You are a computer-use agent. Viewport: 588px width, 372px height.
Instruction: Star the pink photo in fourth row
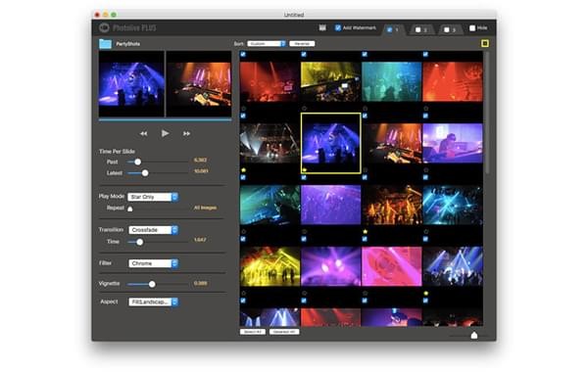tap(365, 294)
